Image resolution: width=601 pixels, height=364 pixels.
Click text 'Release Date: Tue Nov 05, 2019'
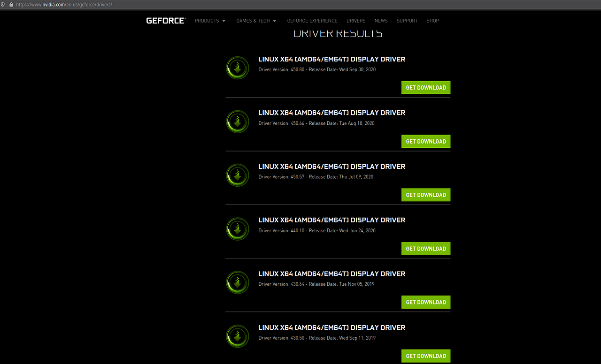[342, 284]
